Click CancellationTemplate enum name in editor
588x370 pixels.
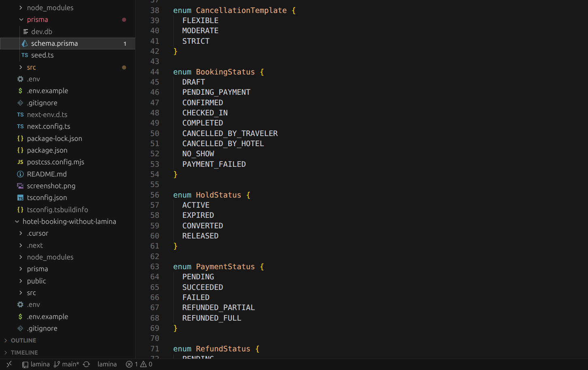(x=241, y=11)
